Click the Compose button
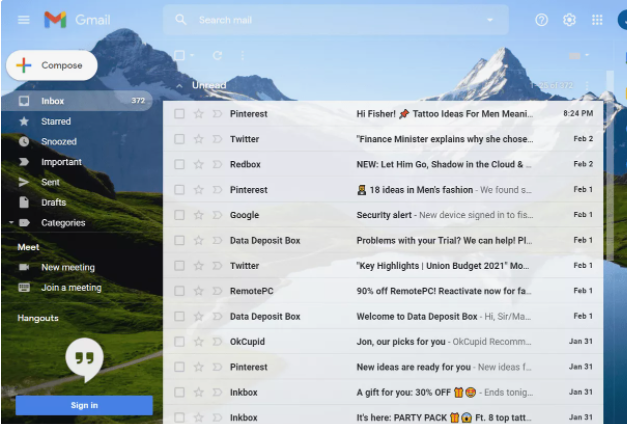The height and width of the screenshot is (424, 627). point(52,66)
